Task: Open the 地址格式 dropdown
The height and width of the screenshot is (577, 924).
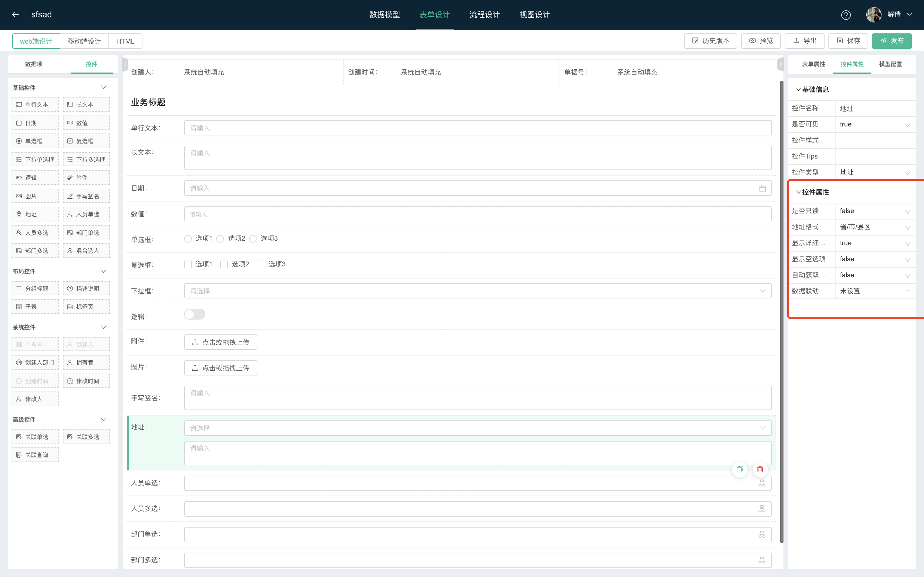Action: [x=875, y=227]
